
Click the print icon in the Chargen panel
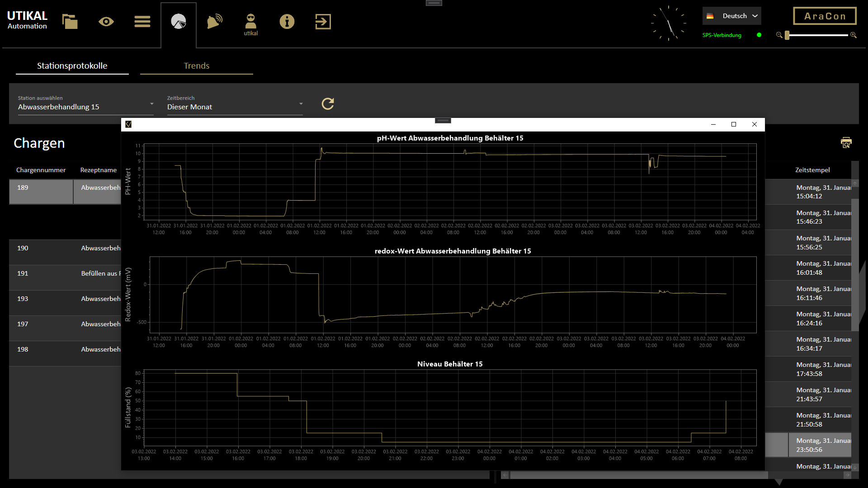point(846,143)
